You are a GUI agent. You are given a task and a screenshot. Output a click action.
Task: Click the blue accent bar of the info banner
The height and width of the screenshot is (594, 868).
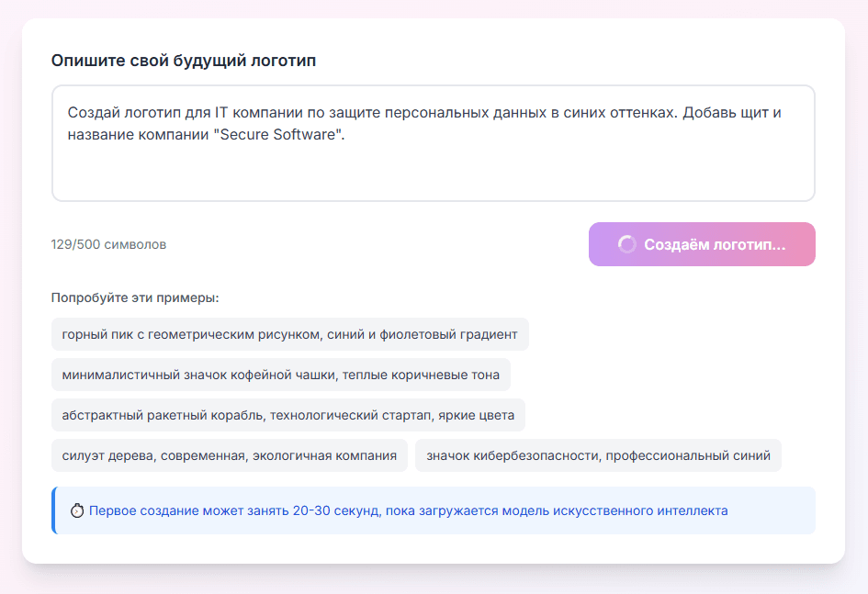[x=53, y=510]
